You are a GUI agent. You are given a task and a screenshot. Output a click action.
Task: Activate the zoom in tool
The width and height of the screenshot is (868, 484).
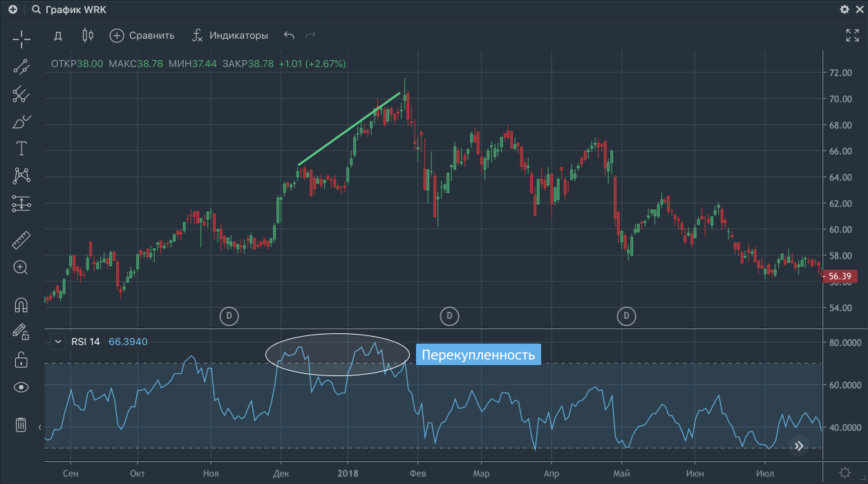point(21,268)
